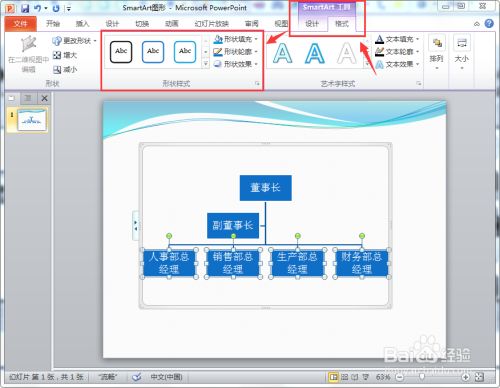Screen dimensions: 500x388
Task: Select the 财务部总经理 box
Action: 362,263
